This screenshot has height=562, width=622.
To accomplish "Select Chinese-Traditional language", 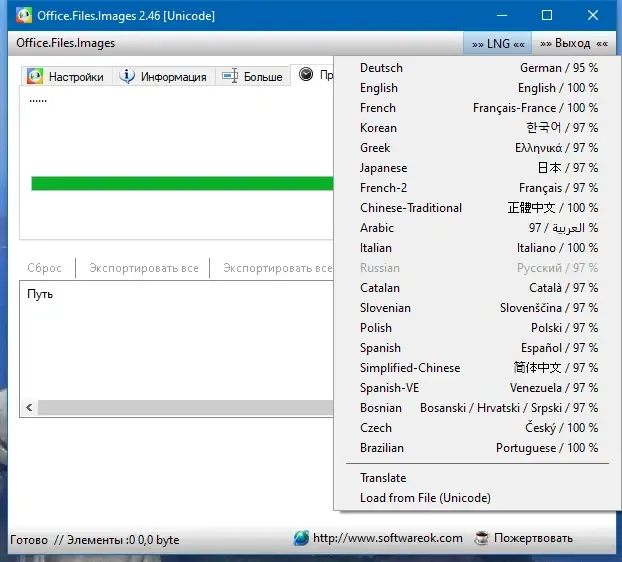I will point(478,208).
